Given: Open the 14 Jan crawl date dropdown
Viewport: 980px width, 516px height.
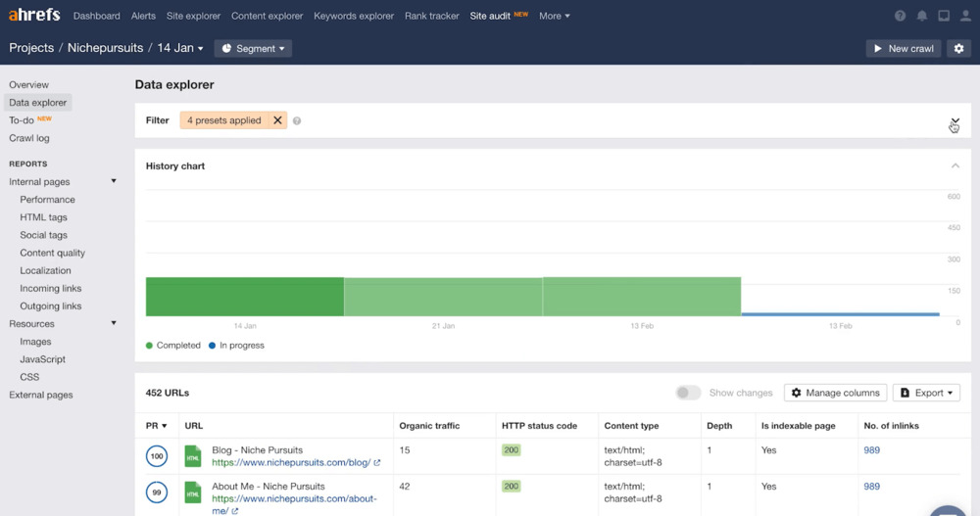Looking at the screenshot, I should pos(180,48).
